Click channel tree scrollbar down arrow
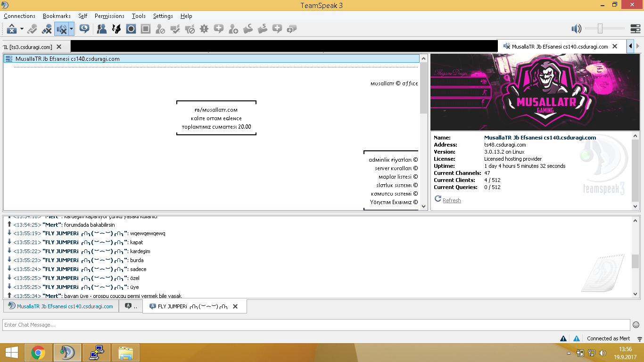 [x=423, y=206]
